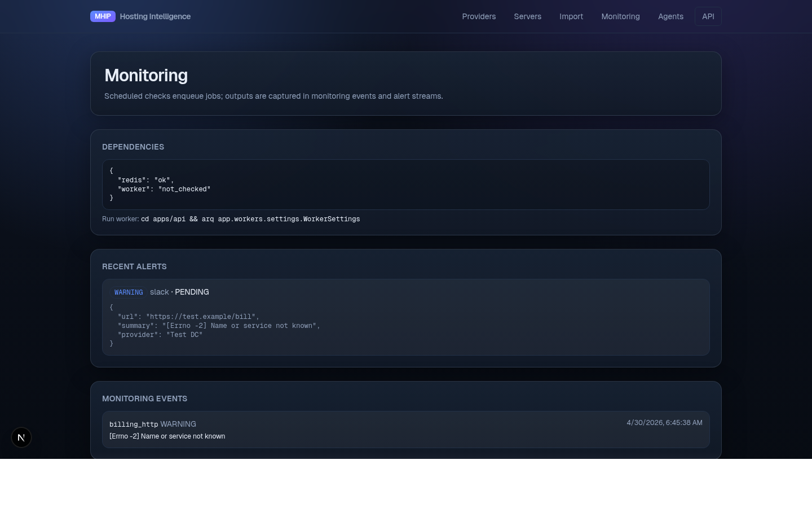Click the Monitoring page heading
Viewport: 812px width, 508px height.
click(145, 75)
